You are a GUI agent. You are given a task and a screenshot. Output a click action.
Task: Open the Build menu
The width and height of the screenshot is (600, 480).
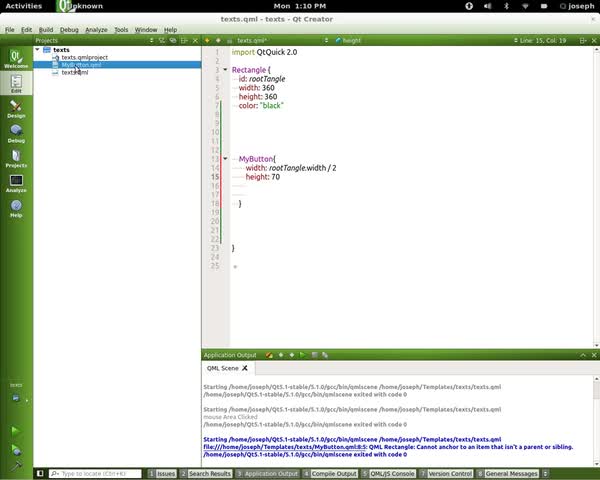[46, 30]
